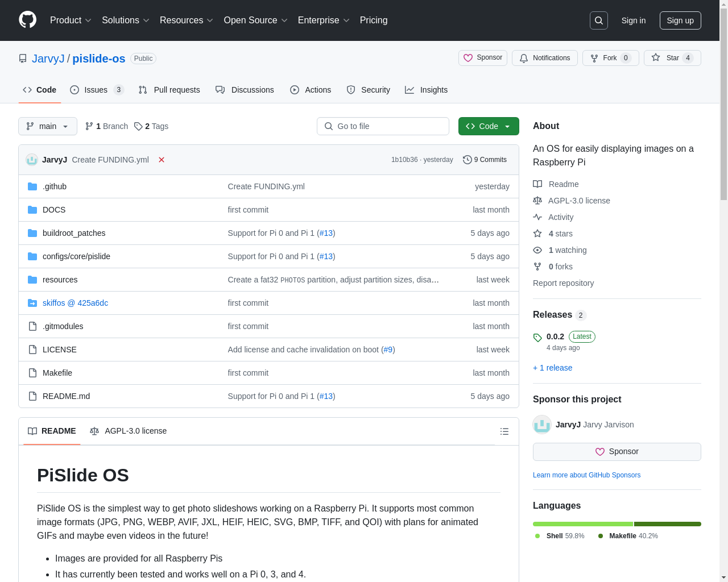Click the pulse icon beside Activity

click(537, 217)
